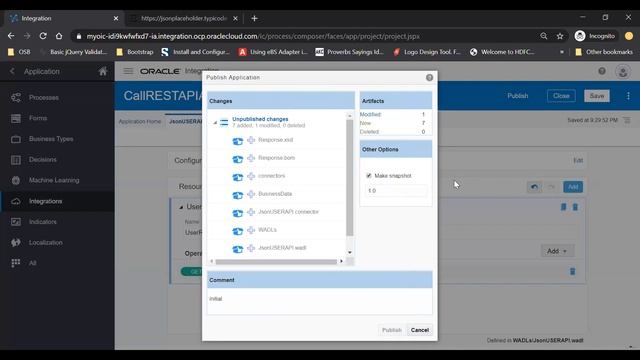The width and height of the screenshot is (640, 360).
Task: Open the hamburger navigation menu
Action: [128, 71]
